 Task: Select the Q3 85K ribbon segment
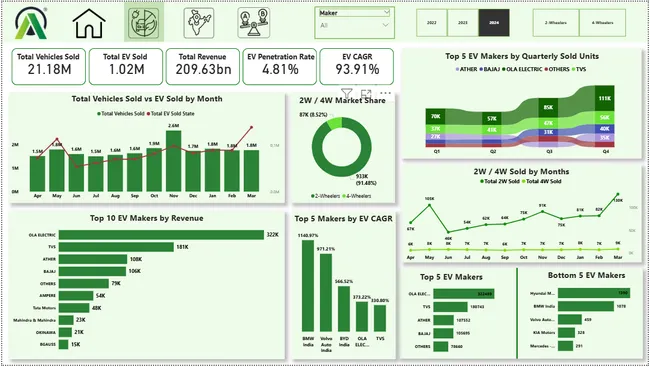[x=548, y=107]
